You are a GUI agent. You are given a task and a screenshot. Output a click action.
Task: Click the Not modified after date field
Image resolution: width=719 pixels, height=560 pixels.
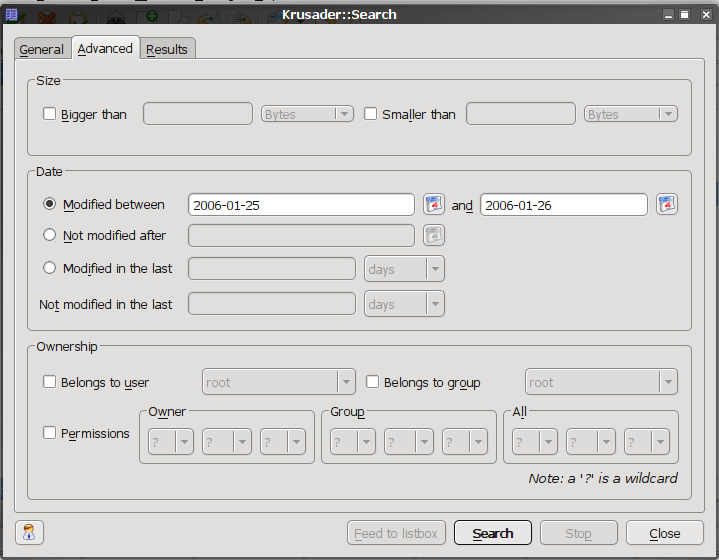pyautogui.click(x=301, y=235)
